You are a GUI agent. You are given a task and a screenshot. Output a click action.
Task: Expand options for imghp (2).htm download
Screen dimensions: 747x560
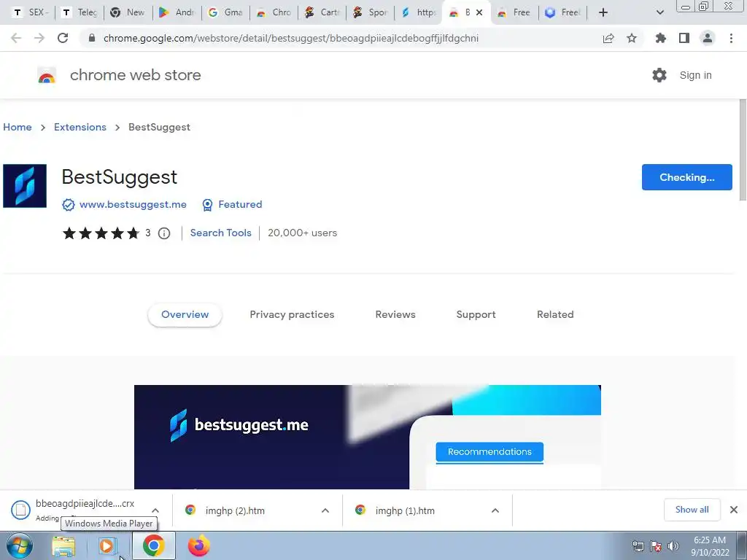tap(325, 510)
